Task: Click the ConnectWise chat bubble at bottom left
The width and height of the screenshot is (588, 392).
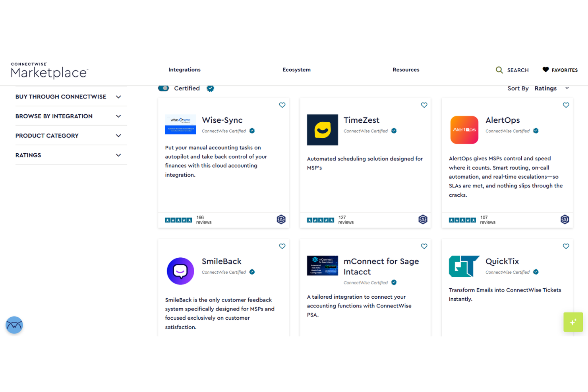Action: 14,325
